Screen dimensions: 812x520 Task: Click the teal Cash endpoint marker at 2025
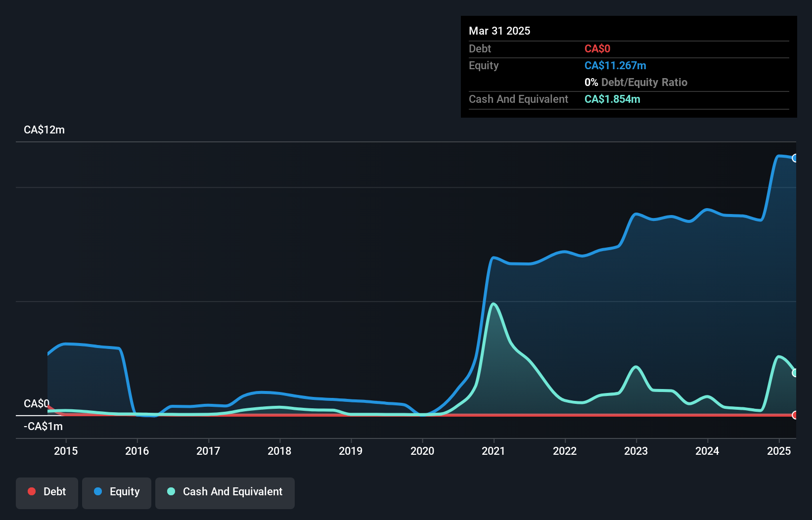click(795, 372)
